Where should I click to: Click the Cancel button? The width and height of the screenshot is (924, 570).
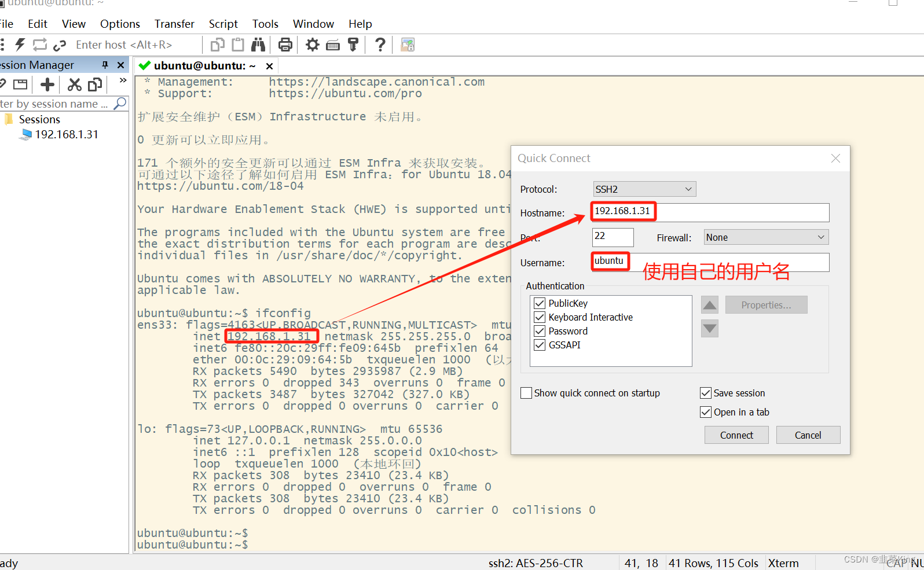pos(808,435)
